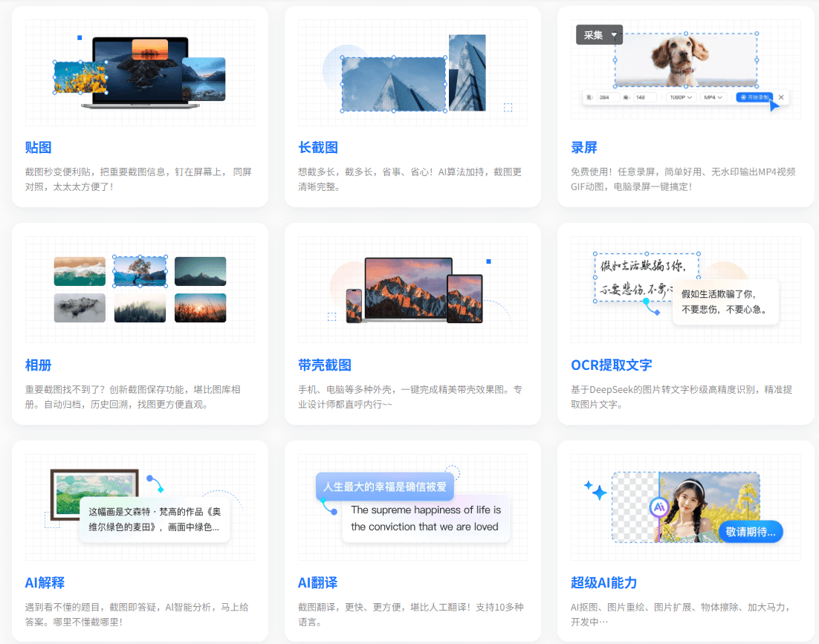Select the sunset thumbnail in the 相册 grid
This screenshot has height=644, width=819.
tap(201, 308)
